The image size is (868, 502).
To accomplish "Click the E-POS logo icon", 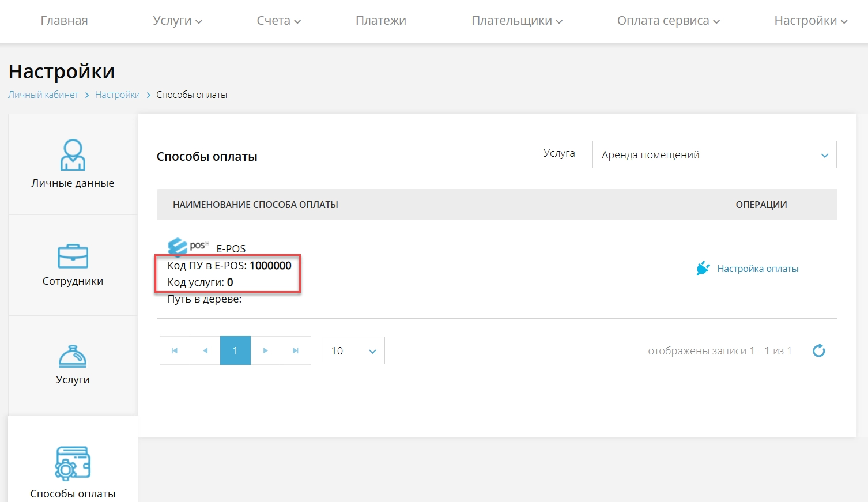I will click(188, 247).
